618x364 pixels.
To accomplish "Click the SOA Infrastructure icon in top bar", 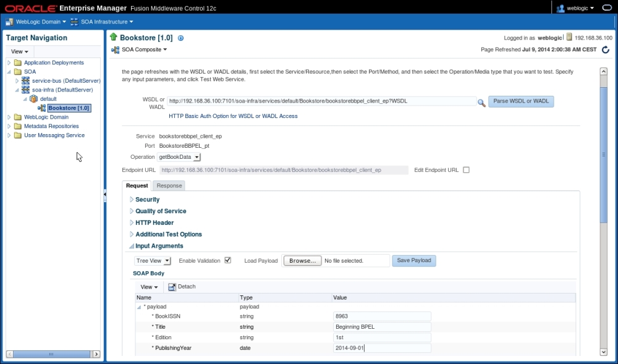I will 75,20.
